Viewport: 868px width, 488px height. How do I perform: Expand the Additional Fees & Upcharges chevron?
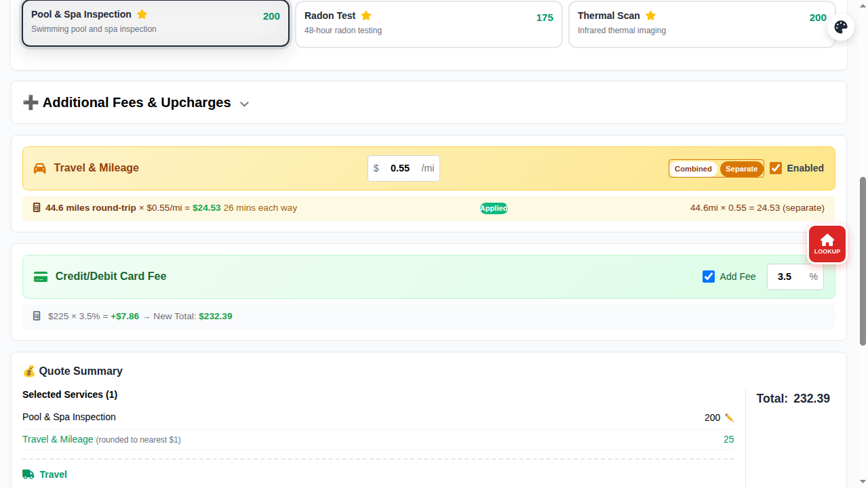coord(245,104)
